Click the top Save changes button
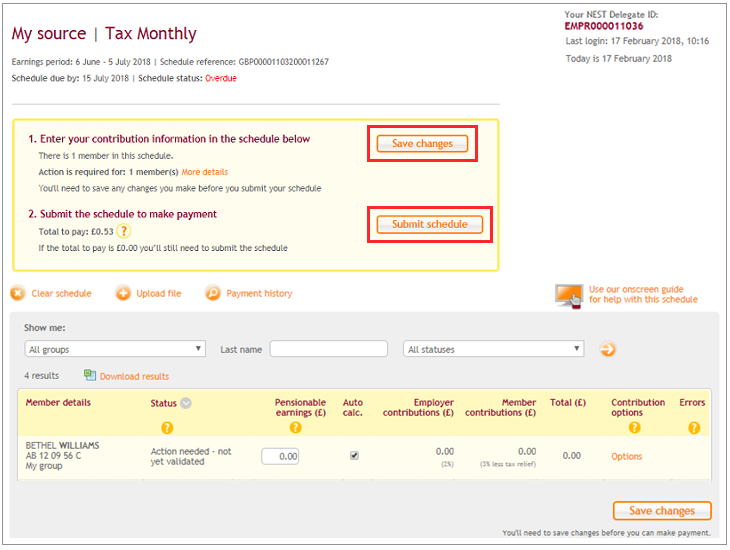This screenshot has width=730, height=550. click(x=422, y=144)
